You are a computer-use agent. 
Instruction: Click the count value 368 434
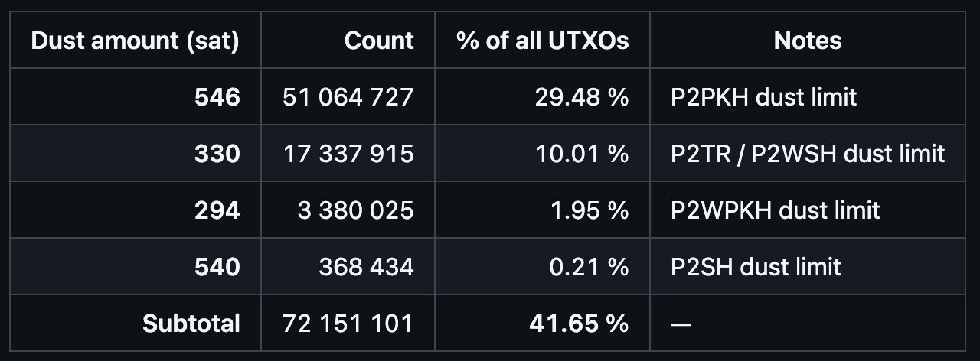coord(367,267)
